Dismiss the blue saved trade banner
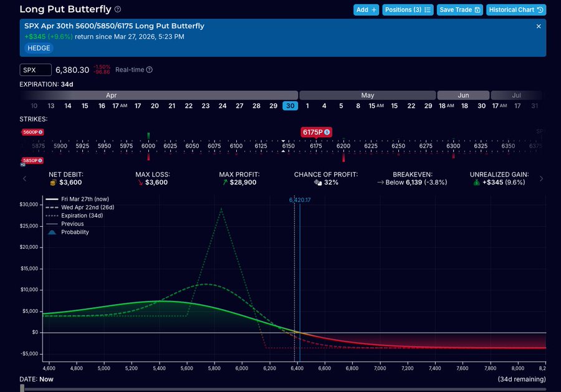This screenshot has height=392, width=561. [x=539, y=26]
